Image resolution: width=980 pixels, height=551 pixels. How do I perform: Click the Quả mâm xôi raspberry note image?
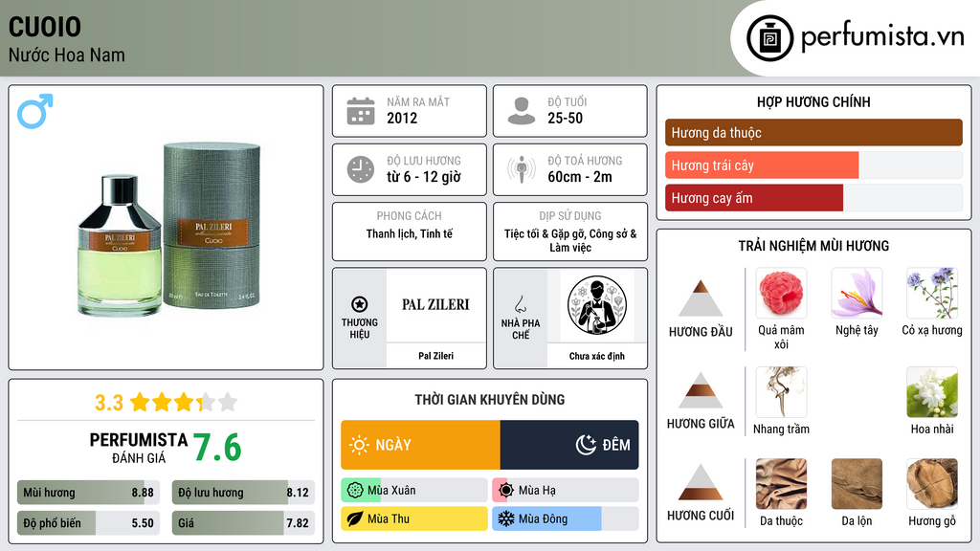pyautogui.click(x=781, y=293)
